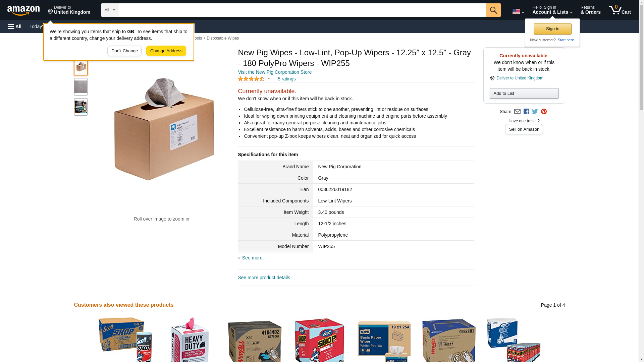
Task: Click Change Address button
Action: pos(166,51)
